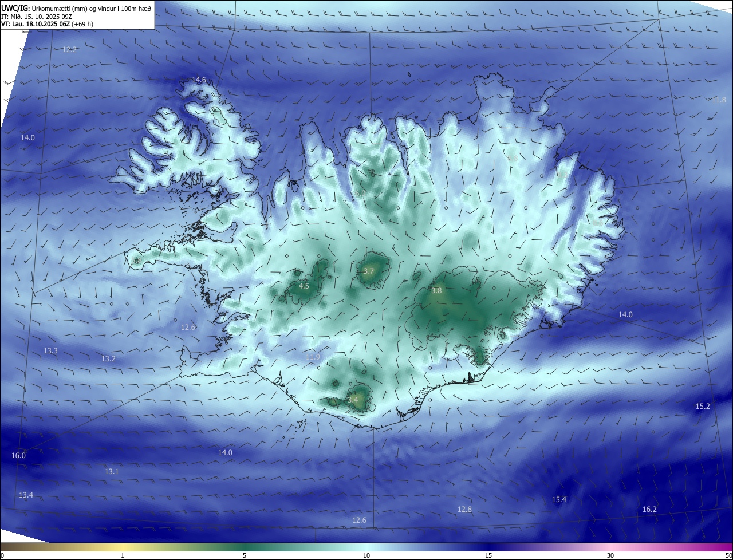
Task: Click the 10 tick on the color scale
Action: click(x=366, y=555)
